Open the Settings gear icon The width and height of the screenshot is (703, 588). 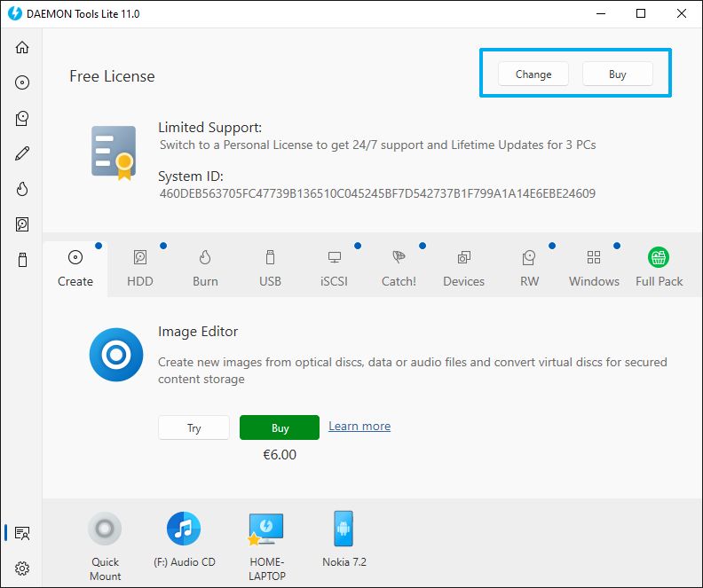click(22, 568)
